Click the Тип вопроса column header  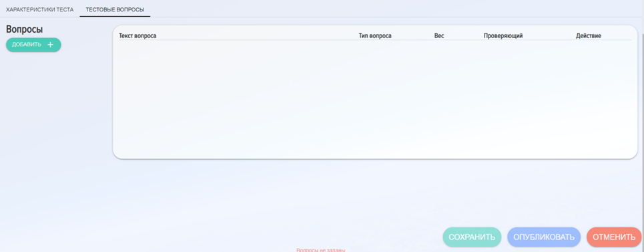375,36
